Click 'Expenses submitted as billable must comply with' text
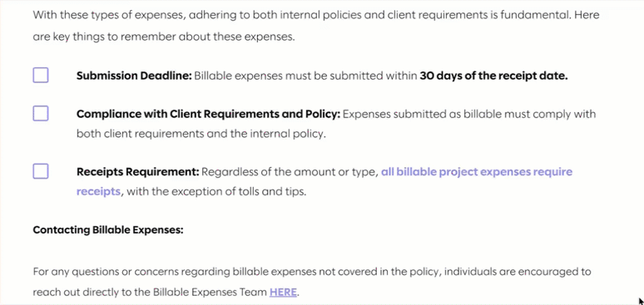Viewport: 644px width, 305px height. click(x=469, y=114)
